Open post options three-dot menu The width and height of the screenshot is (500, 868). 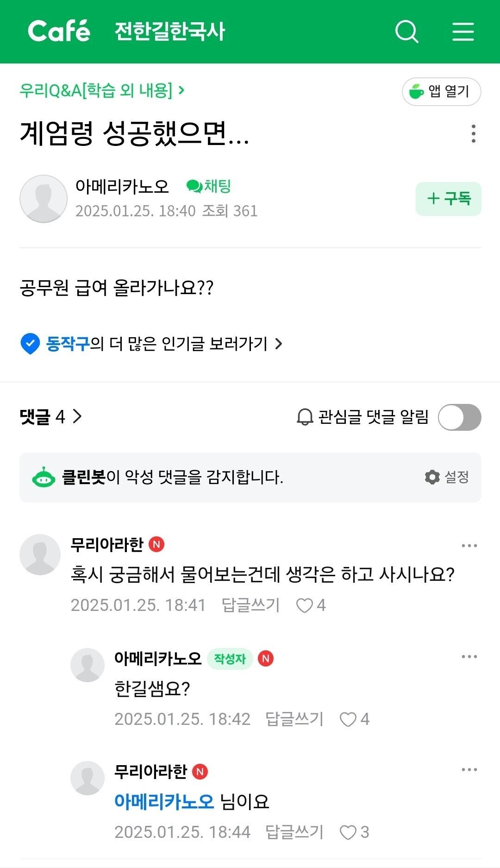pos(473,133)
